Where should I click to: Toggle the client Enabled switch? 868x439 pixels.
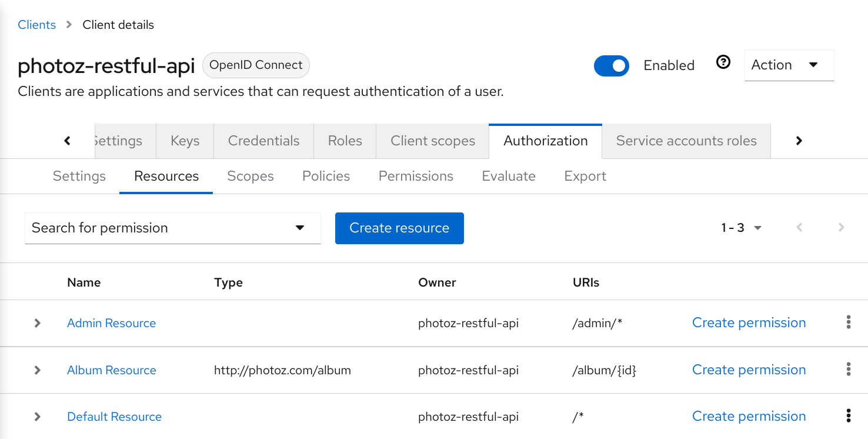[x=612, y=66]
